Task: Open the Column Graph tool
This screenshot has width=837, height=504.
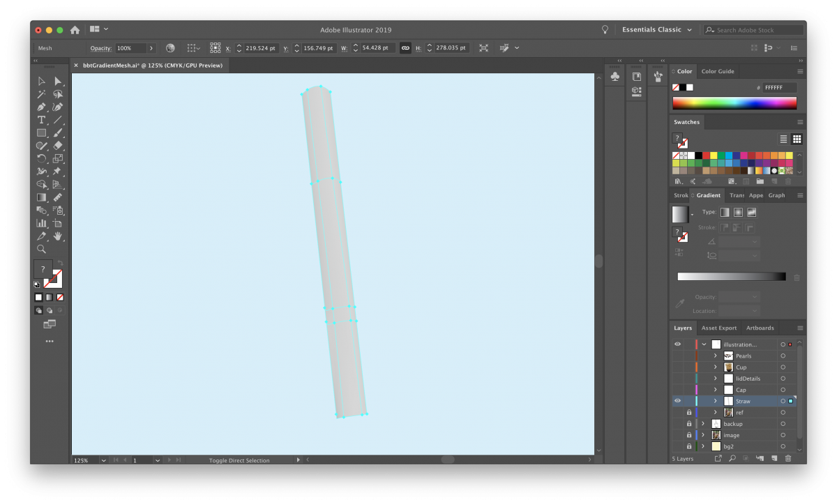Action: point(41,224)
